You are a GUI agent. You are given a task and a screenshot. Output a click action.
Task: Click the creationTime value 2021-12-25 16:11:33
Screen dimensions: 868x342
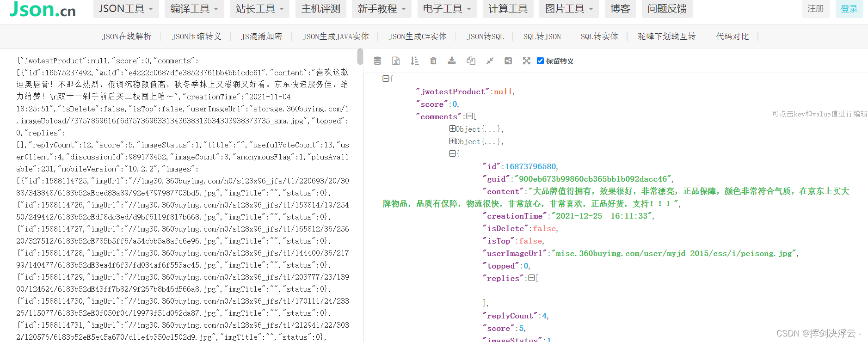[x=601, y=216]
